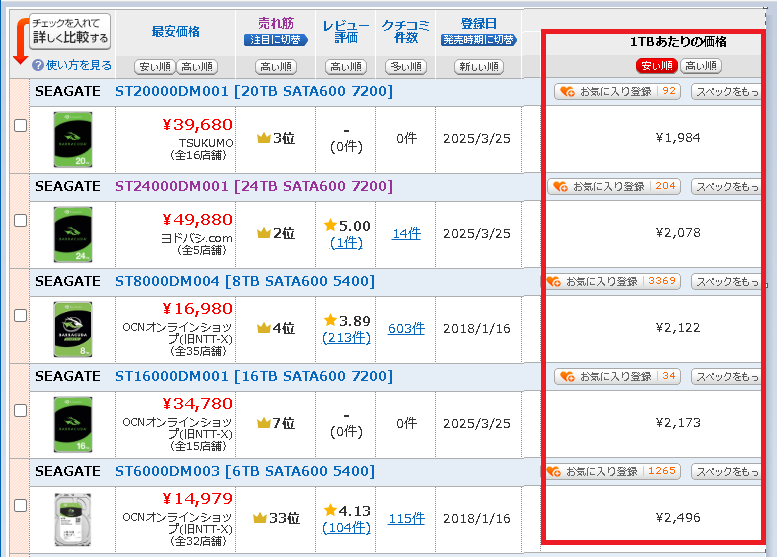Click the レビュー評価 column header
Screen dimensions: 777x557
coord(346,31)
